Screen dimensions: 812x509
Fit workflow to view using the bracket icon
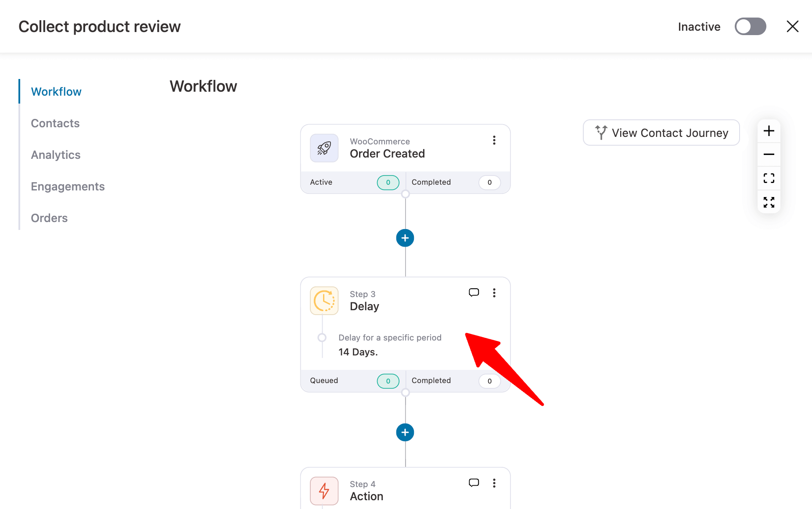769,178
